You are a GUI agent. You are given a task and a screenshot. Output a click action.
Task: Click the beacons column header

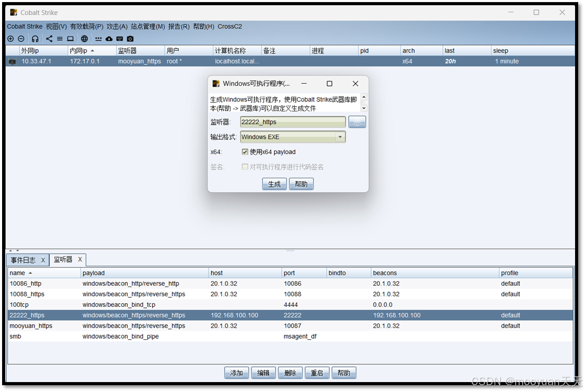434,273
